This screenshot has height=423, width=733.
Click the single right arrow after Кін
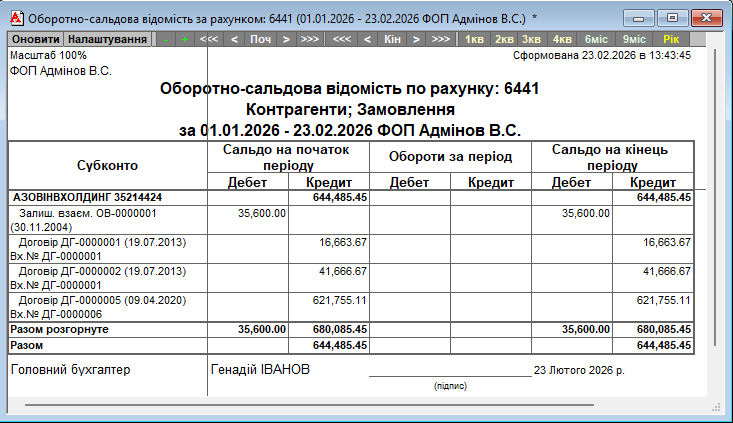(x=415, y=39)
